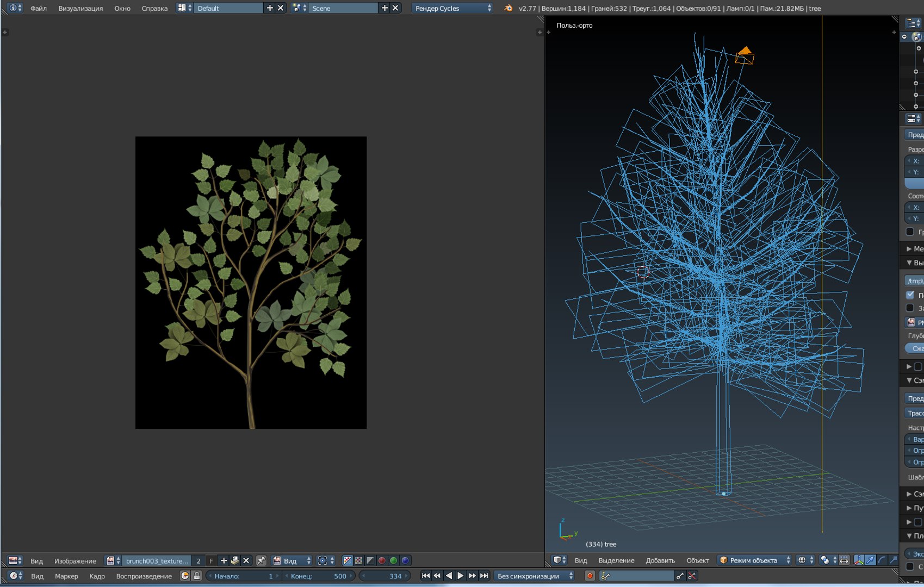Click the current frame 334 field
Viewport: 924px width, 587px height.
(x=385, y=576)
